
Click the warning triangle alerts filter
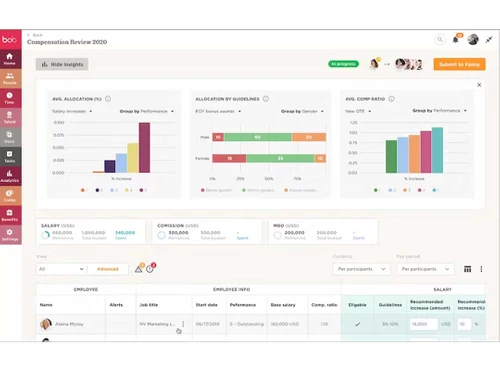139,269
